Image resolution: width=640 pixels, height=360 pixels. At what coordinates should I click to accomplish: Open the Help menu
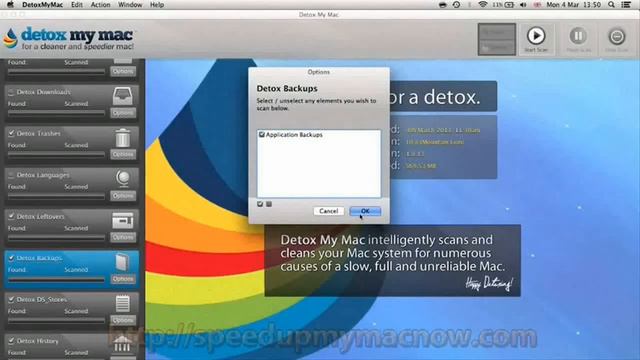pos(157,5)
